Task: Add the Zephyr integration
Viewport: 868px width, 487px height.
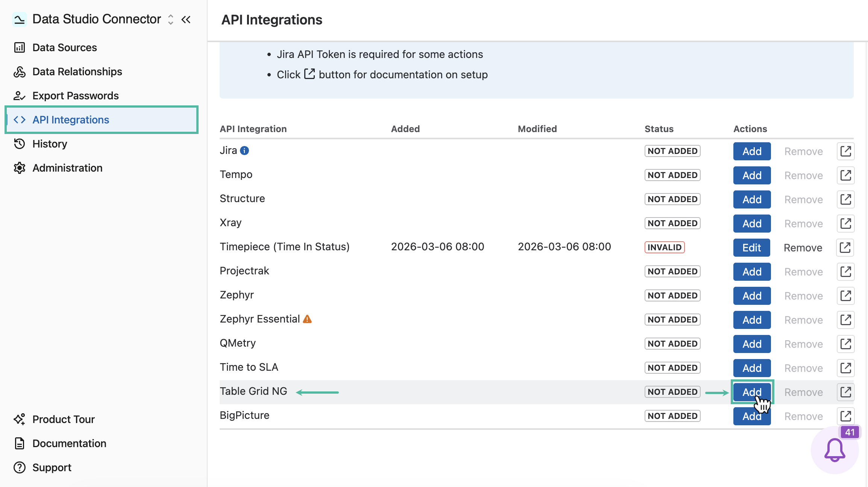Action: tap(752, 296)
